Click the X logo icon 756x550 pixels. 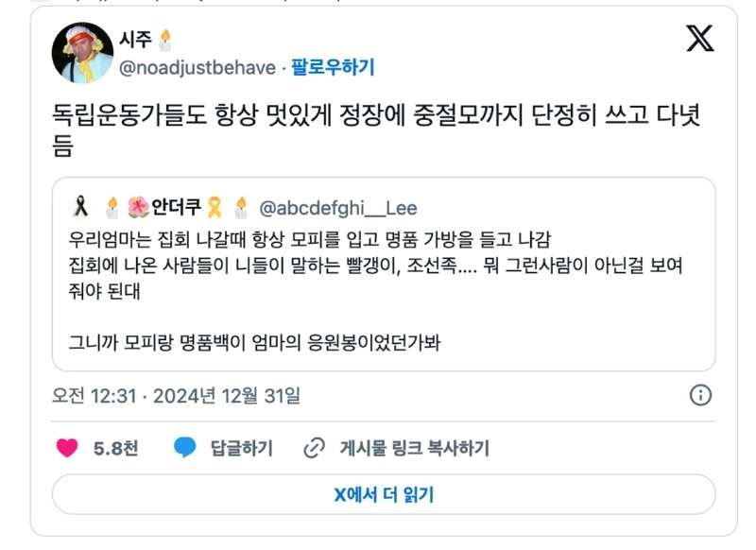pyautogui.click(x=699, y=39)
